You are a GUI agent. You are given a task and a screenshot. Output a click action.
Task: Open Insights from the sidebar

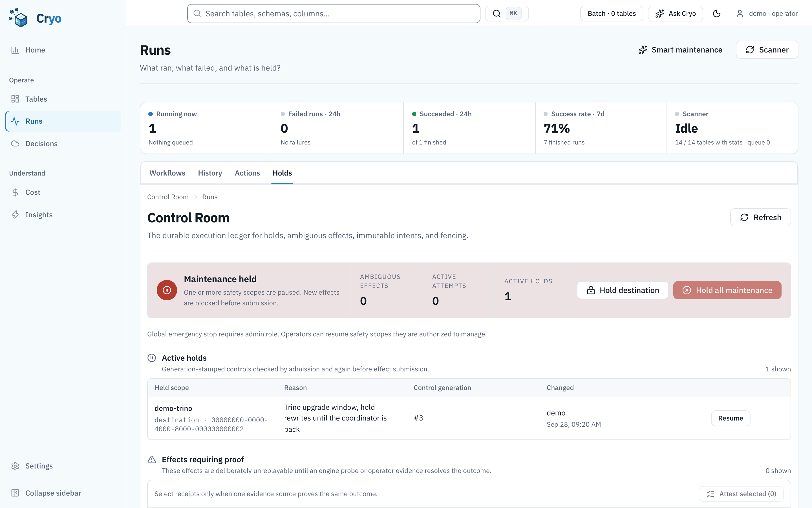click(x=63, y=215)
